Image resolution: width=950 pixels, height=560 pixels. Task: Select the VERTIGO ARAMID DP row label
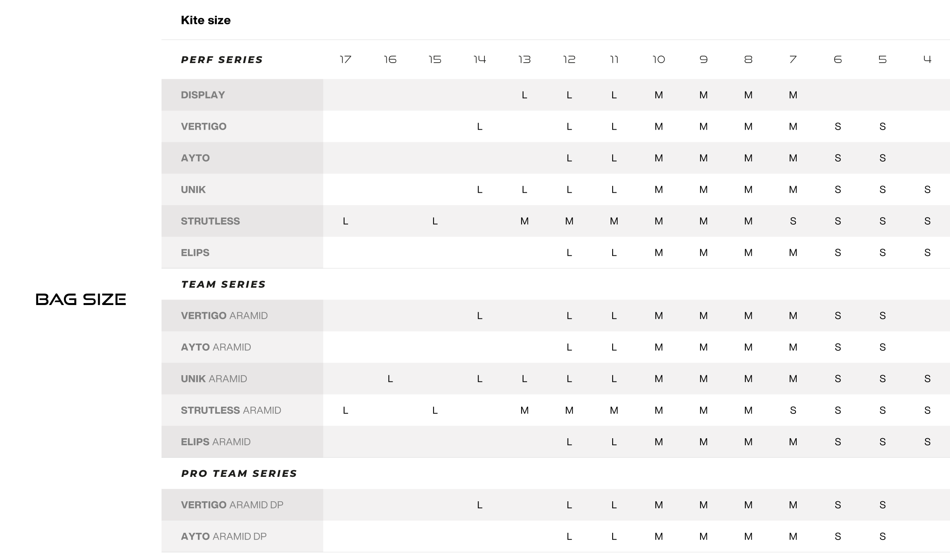pyautogui.click(x=232, y=505)
